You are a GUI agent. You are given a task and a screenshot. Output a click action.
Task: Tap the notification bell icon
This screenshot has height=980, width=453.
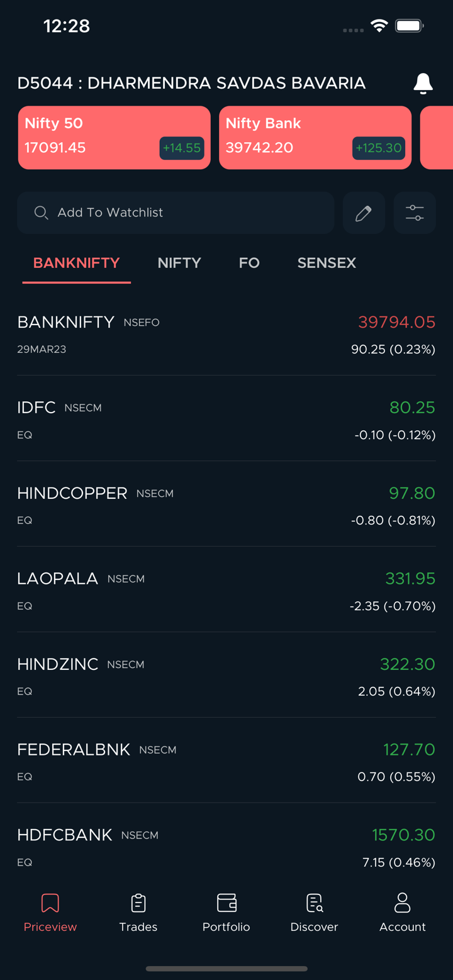(423, 84)
